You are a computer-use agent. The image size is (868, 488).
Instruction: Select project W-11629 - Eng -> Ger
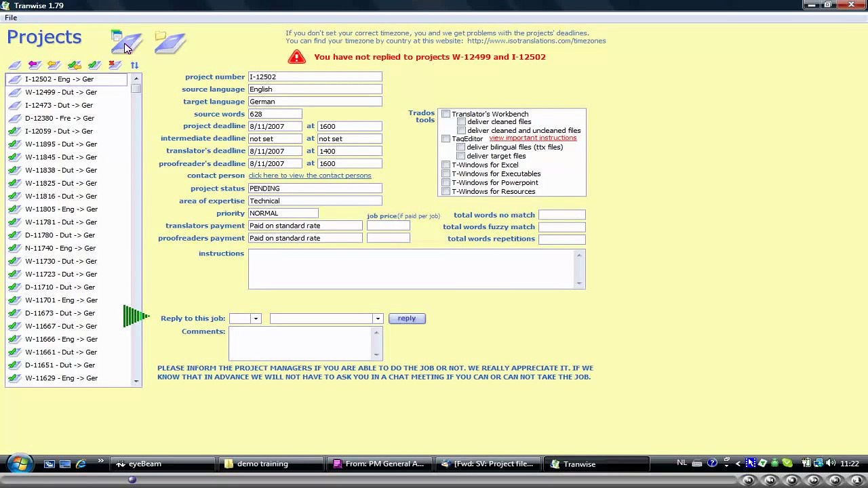66,378
